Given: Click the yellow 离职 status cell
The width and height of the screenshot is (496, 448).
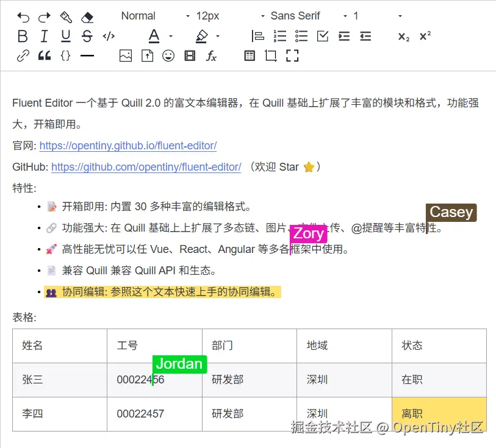Looking at the screenshot, I should [x=439, y=414].
